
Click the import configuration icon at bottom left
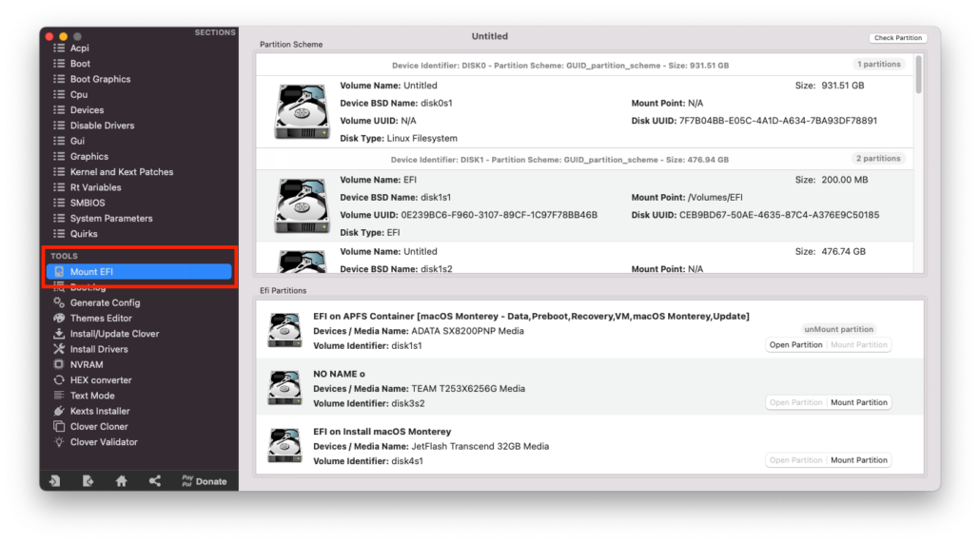tap(54, 481)
